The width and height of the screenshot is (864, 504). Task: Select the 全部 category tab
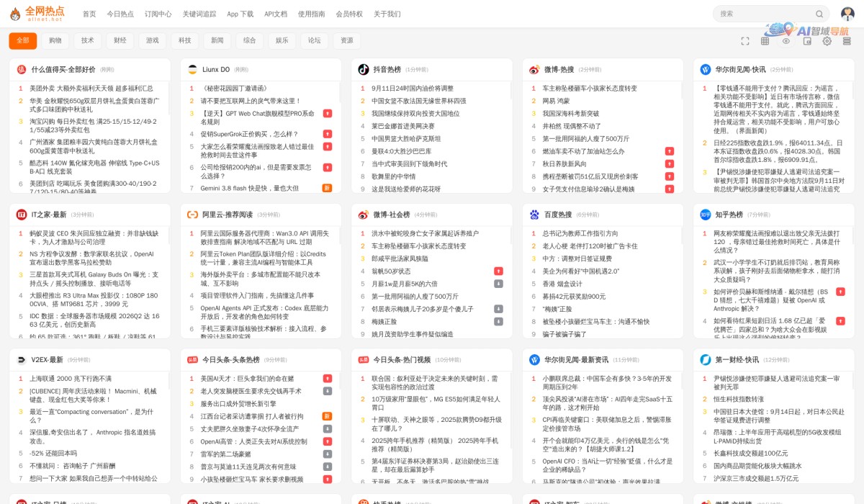23,41
